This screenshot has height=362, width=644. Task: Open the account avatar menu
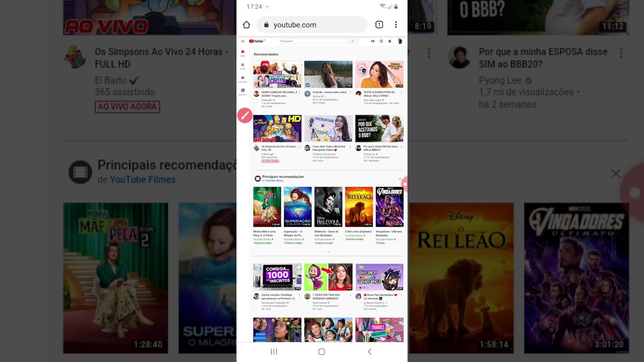(x=400, y=41)
